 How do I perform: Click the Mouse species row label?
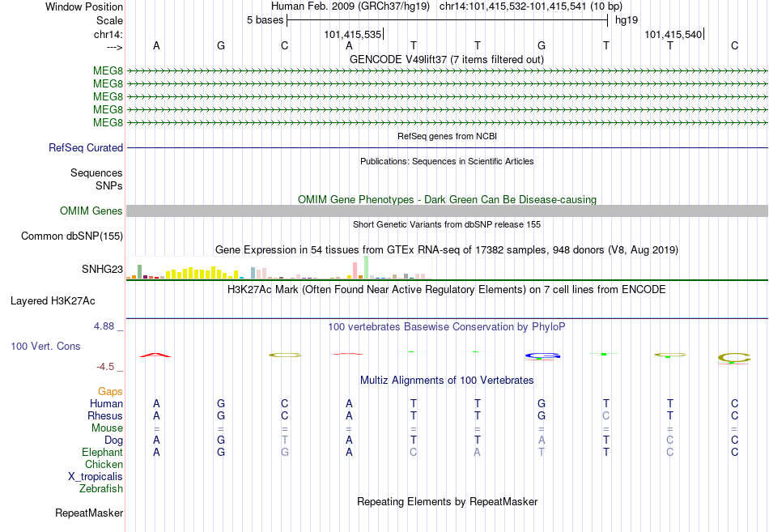click(x=107, y=428)
